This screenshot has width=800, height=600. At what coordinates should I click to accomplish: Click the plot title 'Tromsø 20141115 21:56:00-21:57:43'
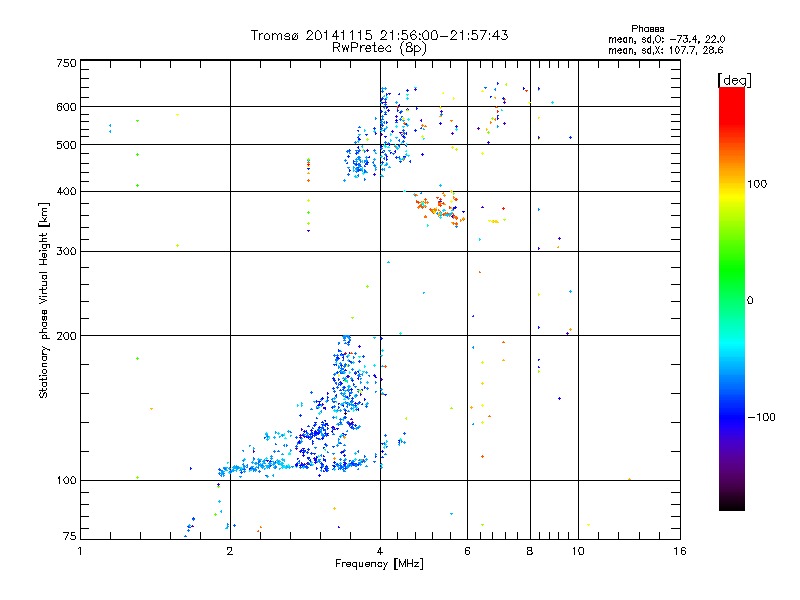pyautogui.click(x=379, y=35)
